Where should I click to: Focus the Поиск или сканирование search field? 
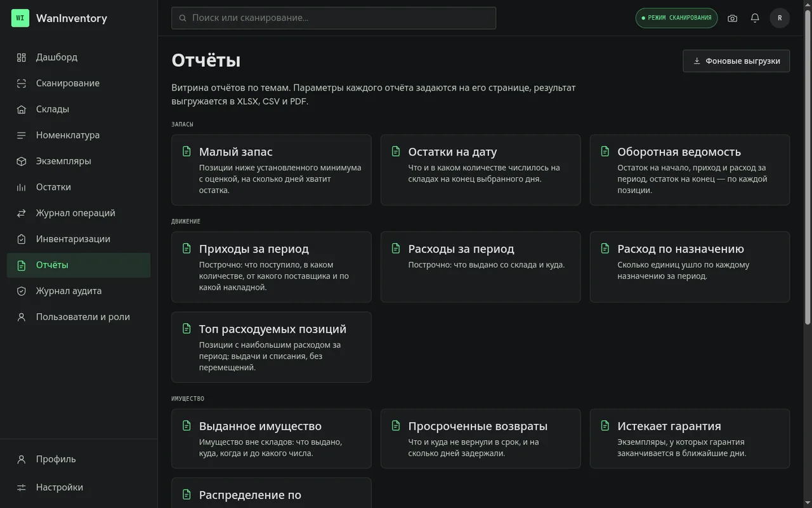click(334, 18)
